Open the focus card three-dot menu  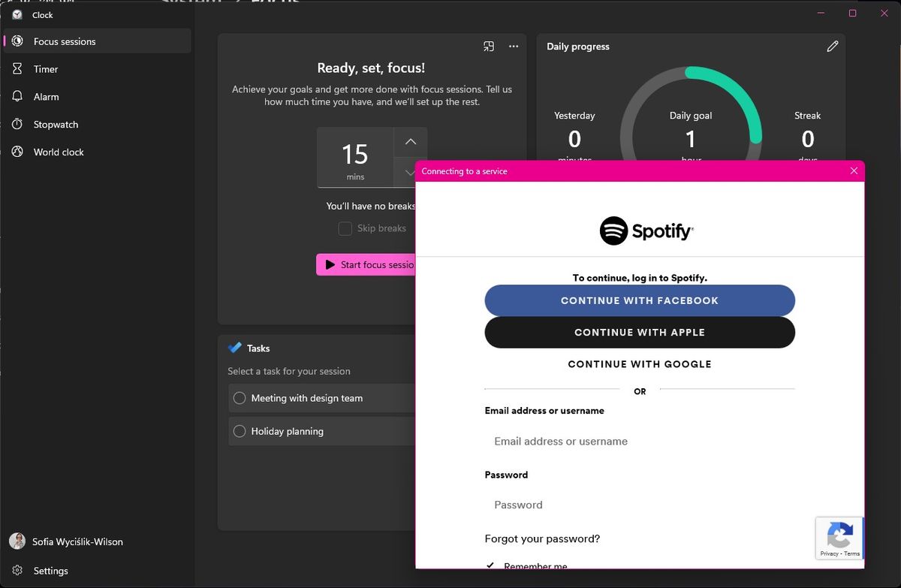point(514,47)
